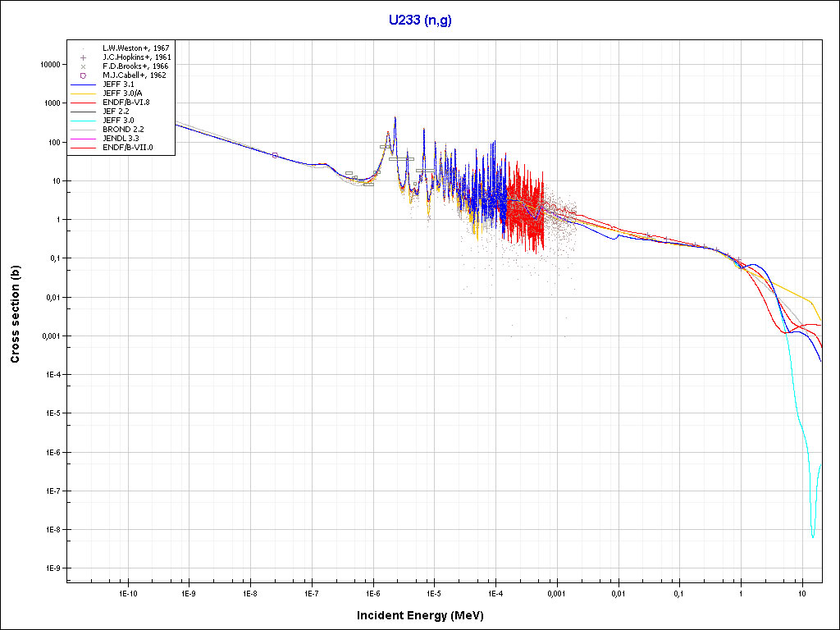Click the yellow line sample for JEFF 3.0/A

point(84,94)
